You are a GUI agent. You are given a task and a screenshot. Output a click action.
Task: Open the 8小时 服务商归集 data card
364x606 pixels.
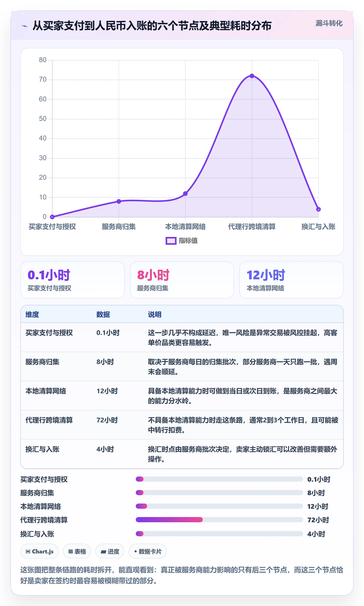coord(182,280)
